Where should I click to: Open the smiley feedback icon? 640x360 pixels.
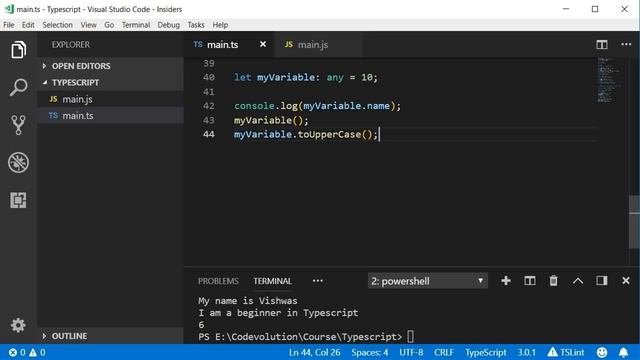point(602,352)
